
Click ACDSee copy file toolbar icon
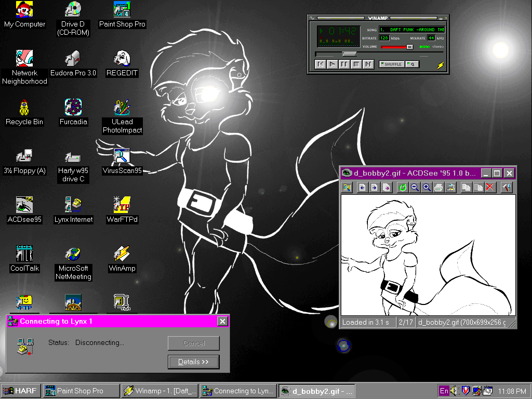[466, 187]
